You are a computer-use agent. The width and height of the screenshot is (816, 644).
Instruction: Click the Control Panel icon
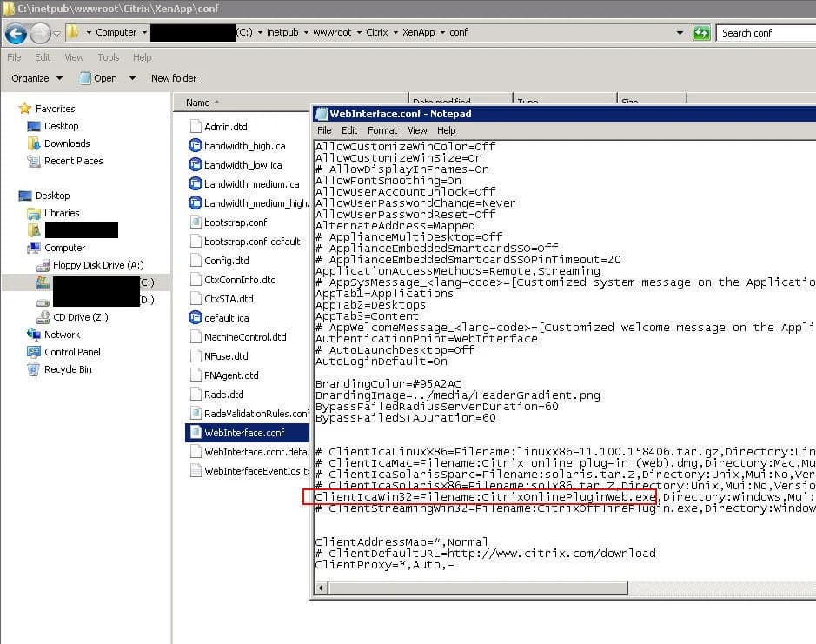point(33,352)
